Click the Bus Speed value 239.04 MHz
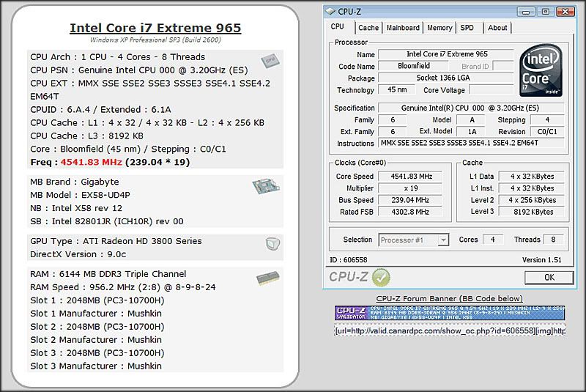This screenshot has width=586, height=392. click(410, 200)
